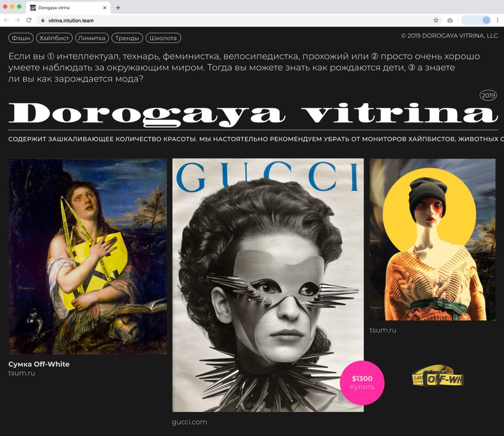
Task: Click the address bar URL vitrina.intuition.team
Action: [71, 20]
